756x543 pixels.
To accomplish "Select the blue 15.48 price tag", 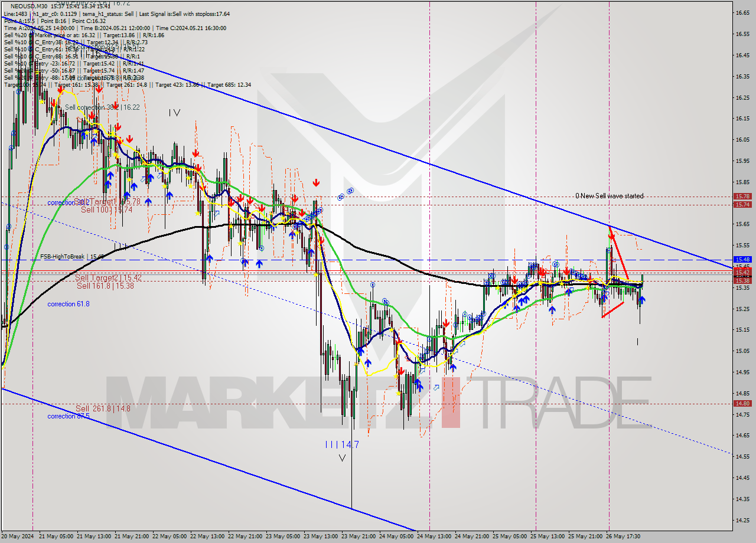I will 742,260.
